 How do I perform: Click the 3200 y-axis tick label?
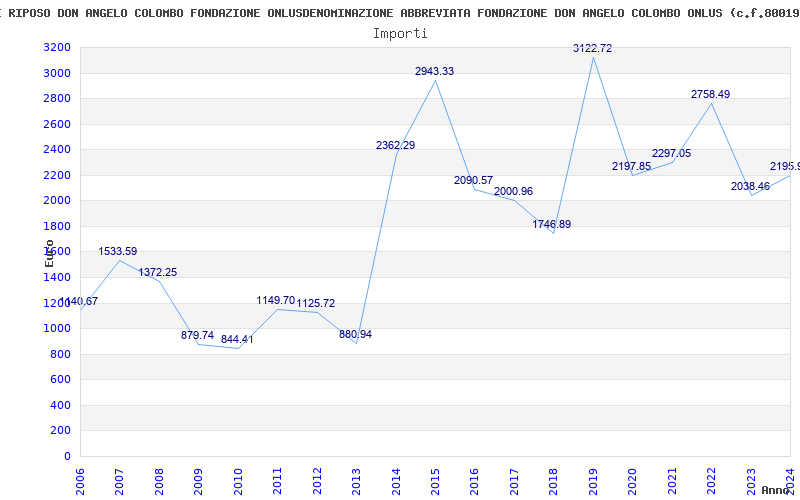pyautogui.click(x=57, y=48)
